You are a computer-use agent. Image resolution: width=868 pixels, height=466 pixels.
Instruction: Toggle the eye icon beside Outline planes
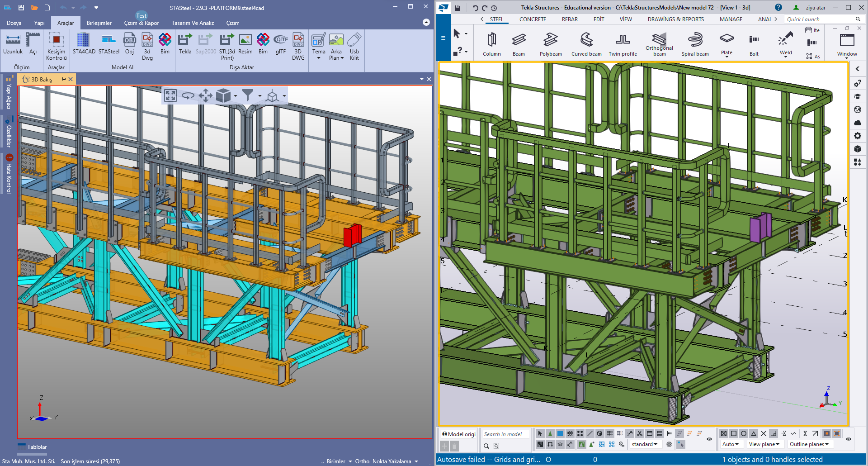(849, 439)
